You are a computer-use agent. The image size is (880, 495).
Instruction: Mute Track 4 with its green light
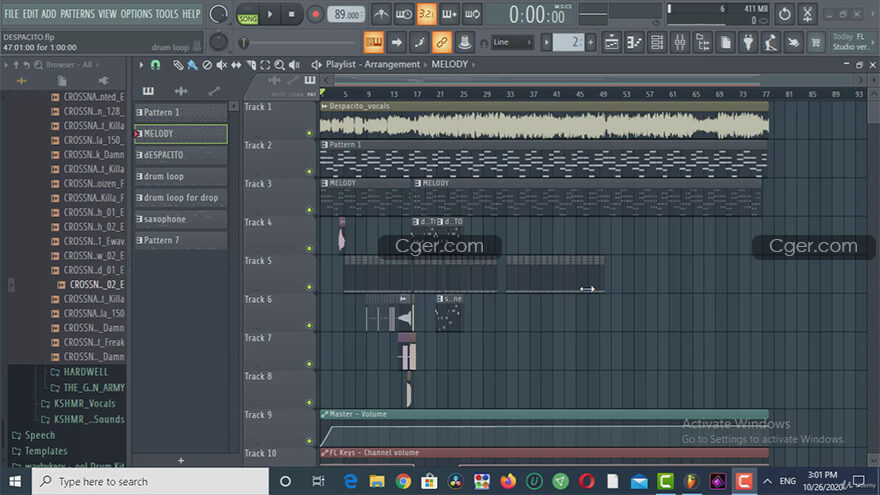tap(309, 248)
